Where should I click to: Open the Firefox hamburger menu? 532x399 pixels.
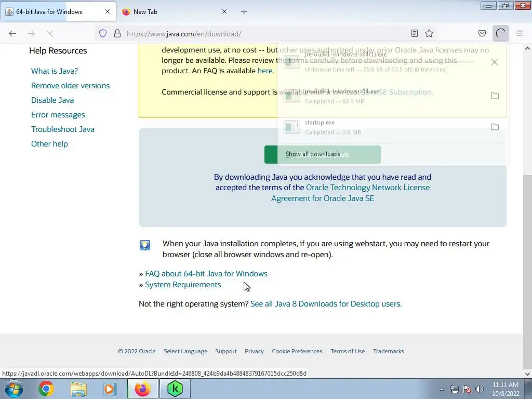coord(520,33)
